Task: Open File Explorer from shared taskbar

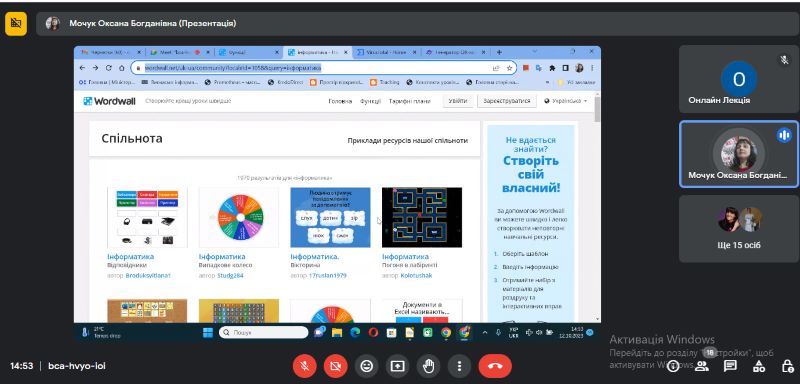Action: click(336, 332)
